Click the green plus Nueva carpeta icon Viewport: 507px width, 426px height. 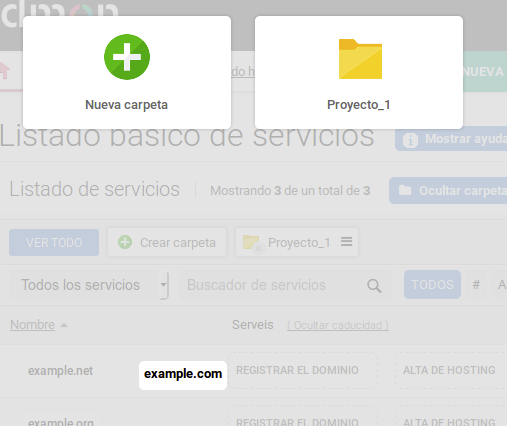[x=127, y=57]
